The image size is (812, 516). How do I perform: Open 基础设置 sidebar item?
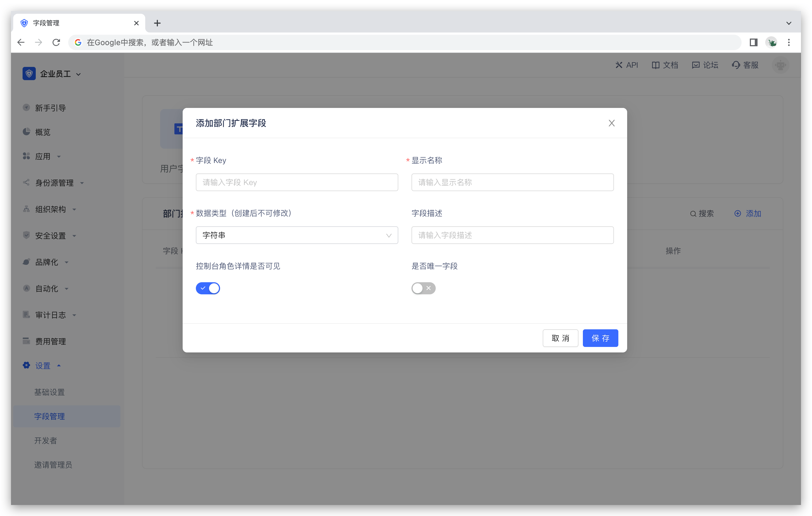[x=50, y=392]
